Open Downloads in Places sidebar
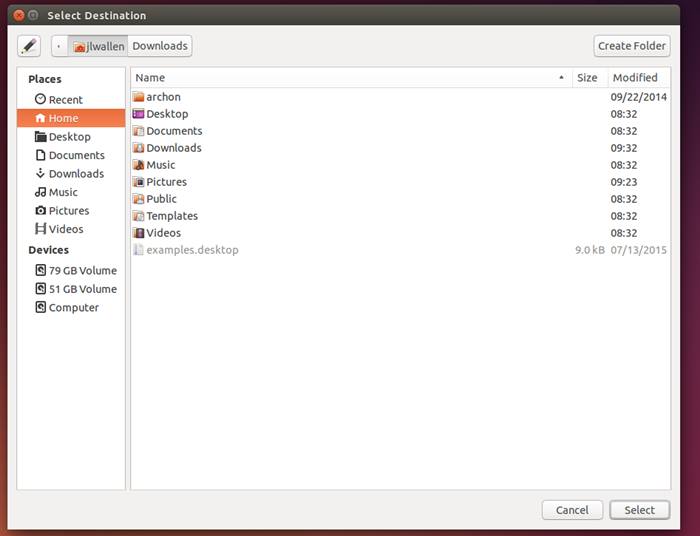 (71, 174)
